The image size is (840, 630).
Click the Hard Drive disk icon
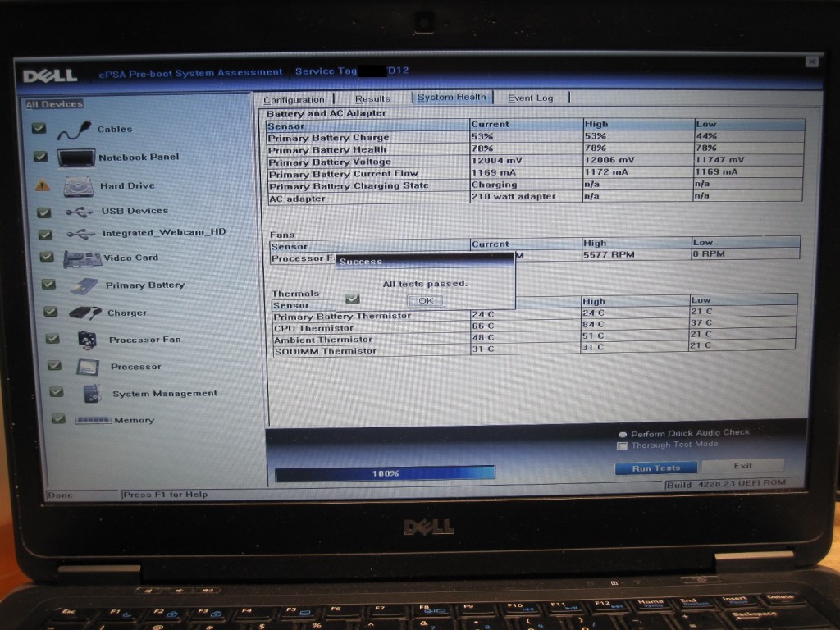click(79, 186)
